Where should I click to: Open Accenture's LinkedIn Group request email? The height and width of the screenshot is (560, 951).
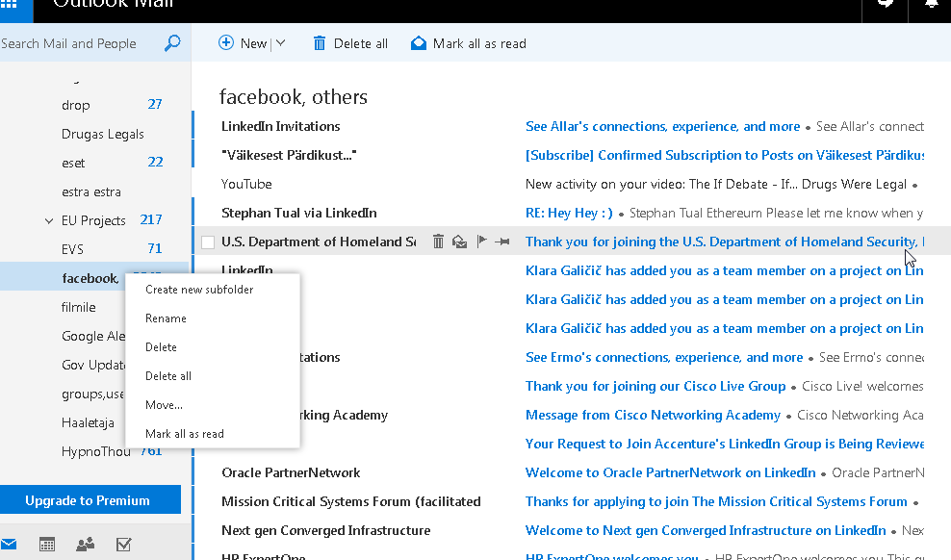724,444
